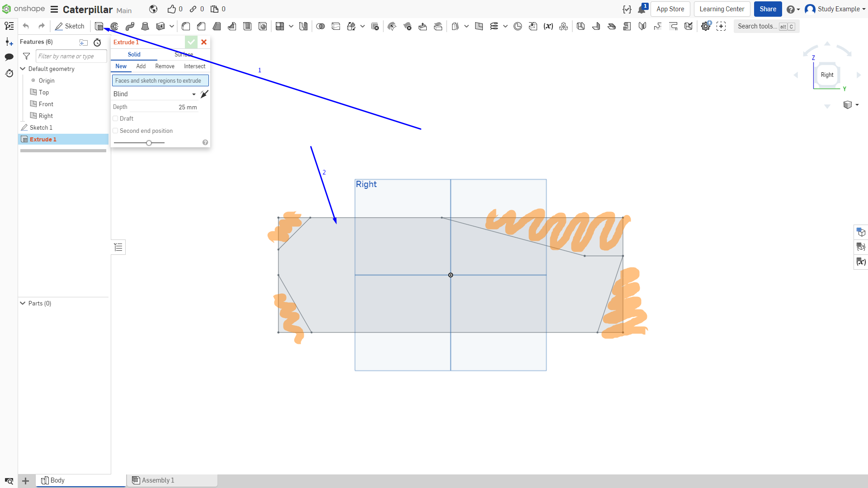Viewport: 868px width, 488px height.
Task: Click the Share button
Action: click(x=768, y=9)
